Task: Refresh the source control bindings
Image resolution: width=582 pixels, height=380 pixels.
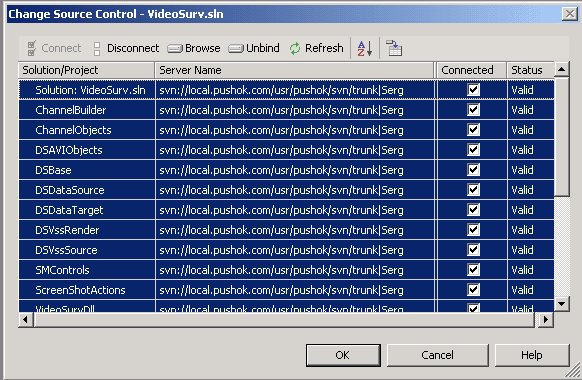Action: click(317, 48)
